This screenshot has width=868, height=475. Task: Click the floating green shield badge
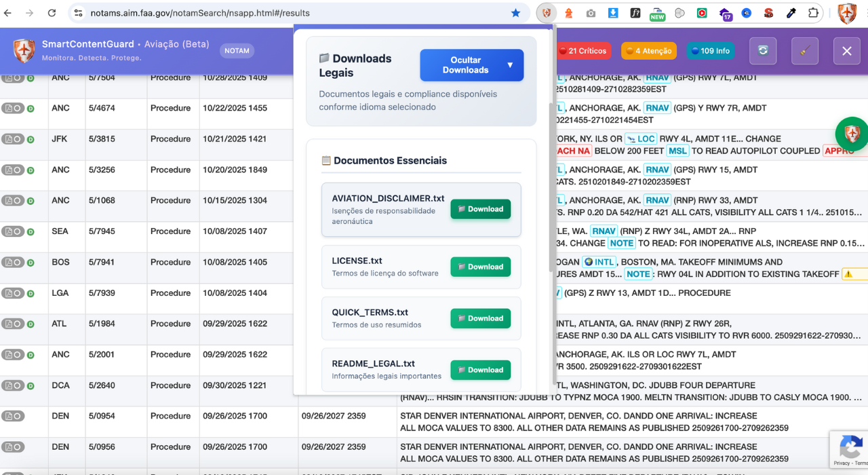coord(852,134)
